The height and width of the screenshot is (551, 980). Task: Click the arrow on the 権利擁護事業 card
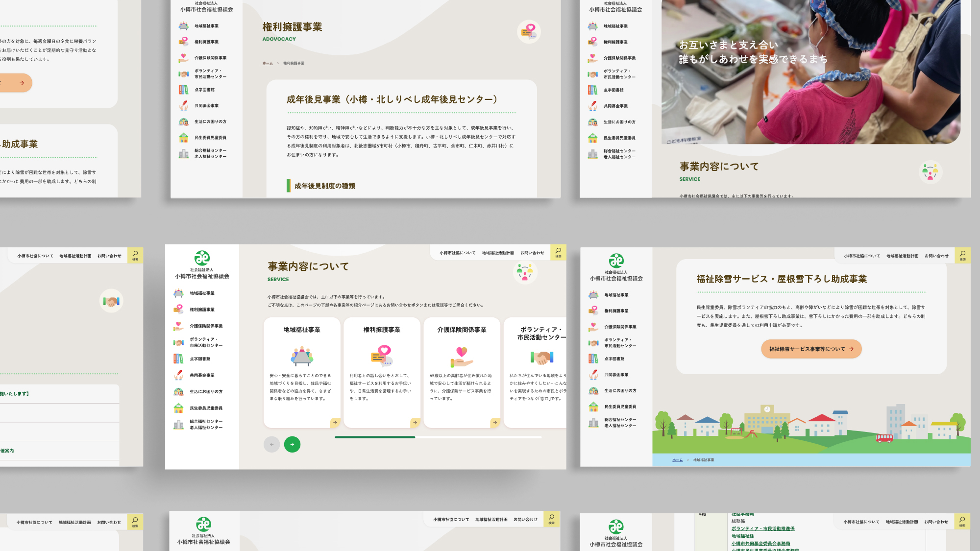415,422
